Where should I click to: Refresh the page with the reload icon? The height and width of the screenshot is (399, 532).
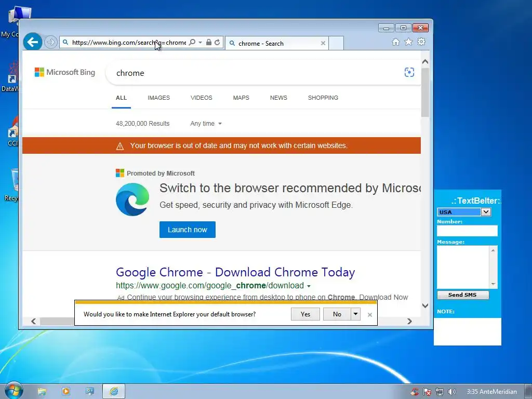click(x=217, y=42)
